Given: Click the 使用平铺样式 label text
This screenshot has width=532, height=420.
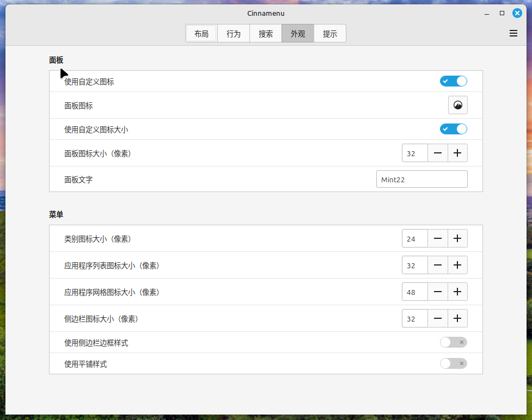Looking at the screenshot, I should (85, 364).
